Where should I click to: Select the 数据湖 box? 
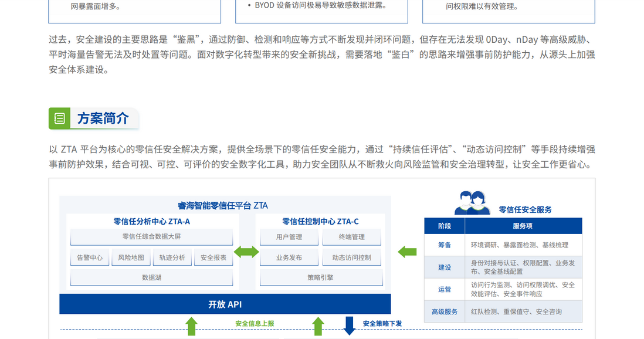(151, 278)
